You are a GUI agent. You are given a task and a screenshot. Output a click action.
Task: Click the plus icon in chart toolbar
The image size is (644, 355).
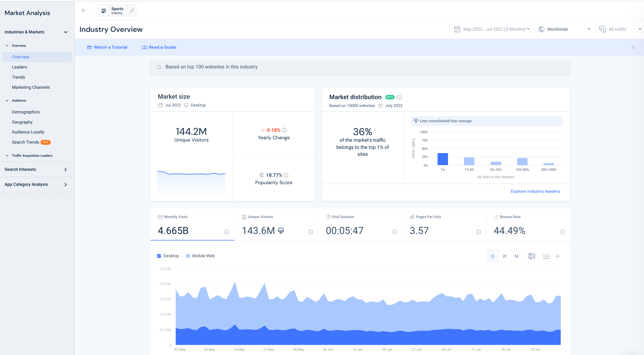(x=558, y=256)
